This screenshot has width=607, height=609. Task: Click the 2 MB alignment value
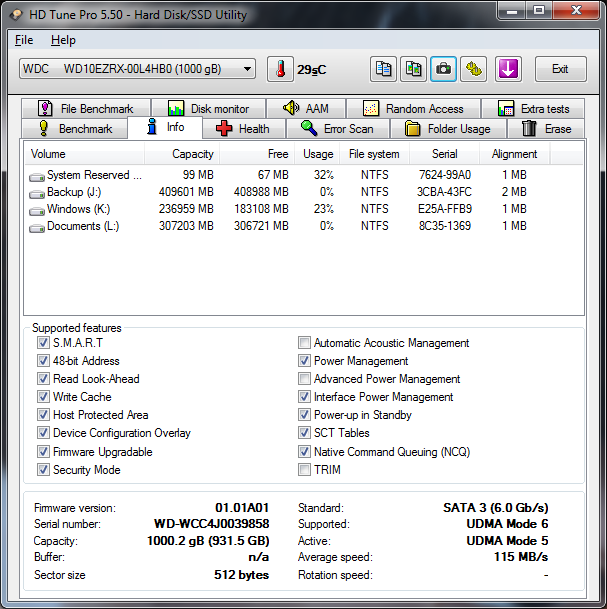(514, 192)
